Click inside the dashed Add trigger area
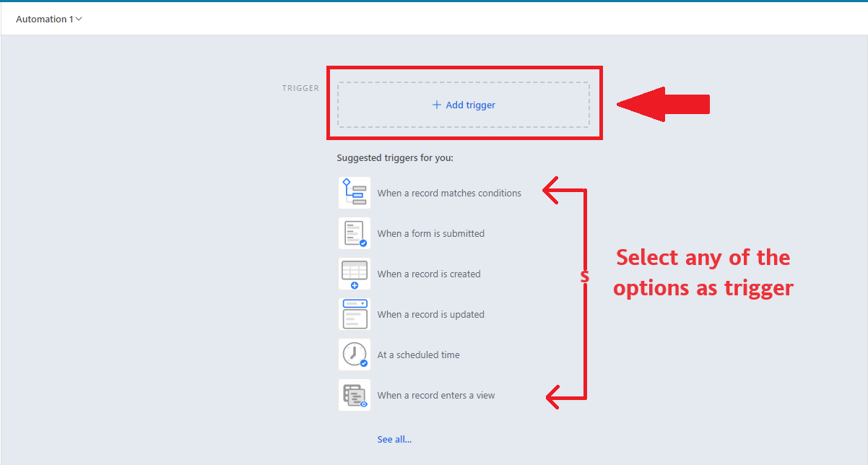The image size is (868, 465). tap(464, 104)
